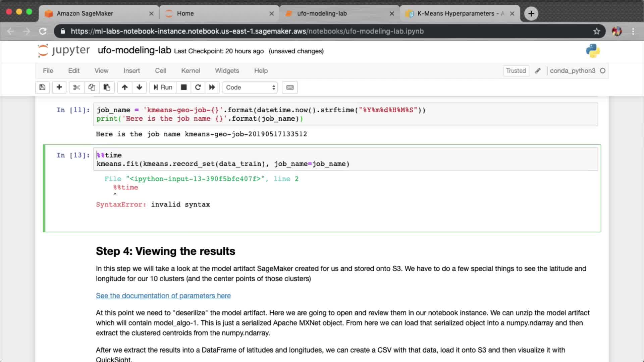Interrupt the kernel stop icon
The width and height of the screenshot is (644, 362).
184,87
